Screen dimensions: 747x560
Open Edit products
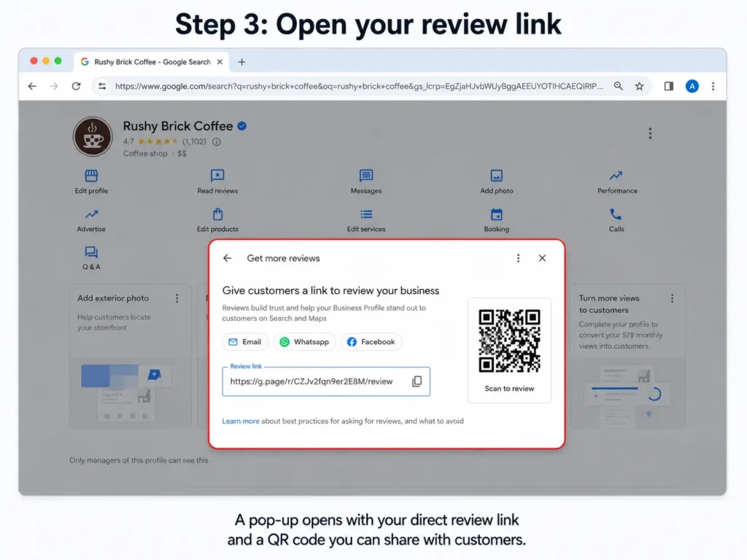[217, 220]
